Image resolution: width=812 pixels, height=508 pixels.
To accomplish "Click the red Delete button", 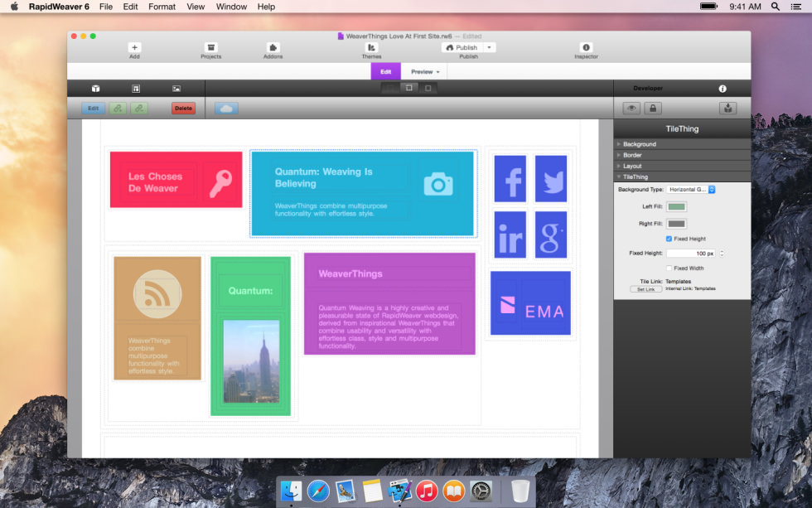I will coord(183,109).
